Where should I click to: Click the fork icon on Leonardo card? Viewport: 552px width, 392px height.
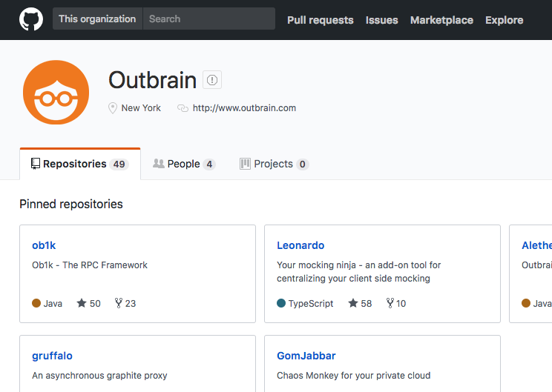(390, 303)
